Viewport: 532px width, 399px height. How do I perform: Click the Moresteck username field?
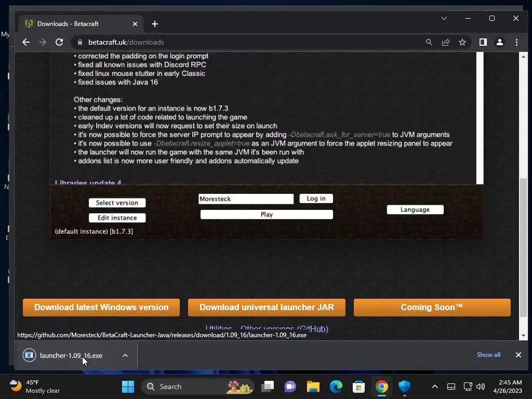click(246, 199)
